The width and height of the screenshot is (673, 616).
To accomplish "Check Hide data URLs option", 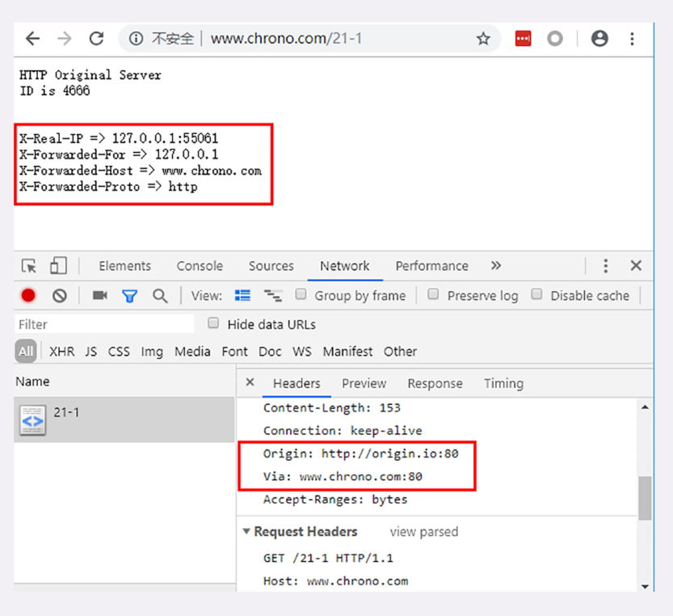I will [x=213, y=323].
